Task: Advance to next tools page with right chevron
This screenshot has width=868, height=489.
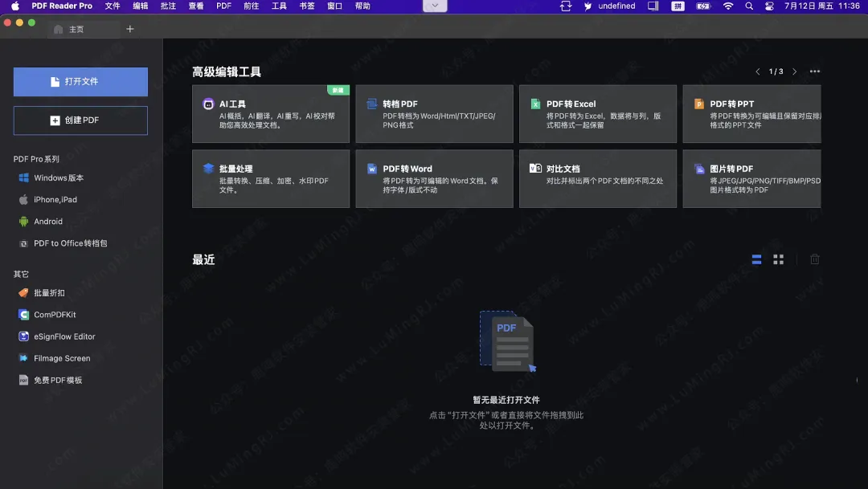Action: 794,71
